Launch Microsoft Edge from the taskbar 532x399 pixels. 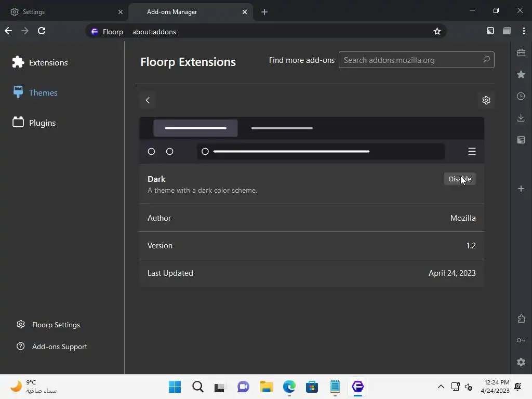click(x=289, y=387)
